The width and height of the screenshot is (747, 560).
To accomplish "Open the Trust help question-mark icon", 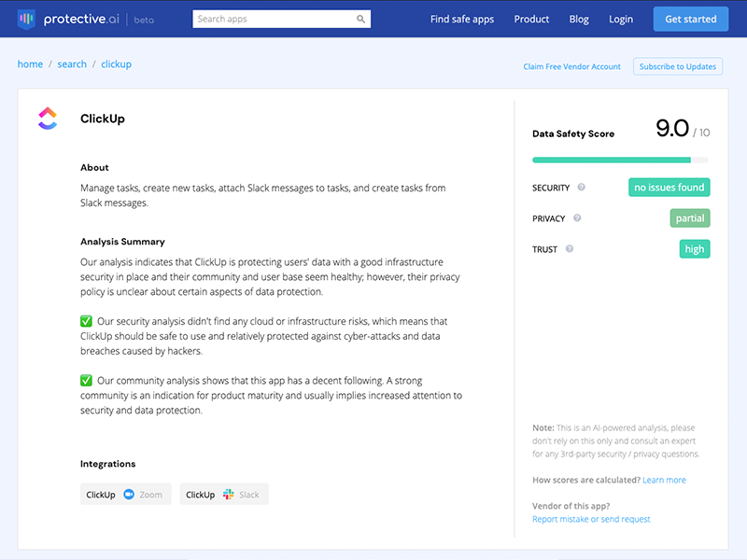I will (570, 248).
